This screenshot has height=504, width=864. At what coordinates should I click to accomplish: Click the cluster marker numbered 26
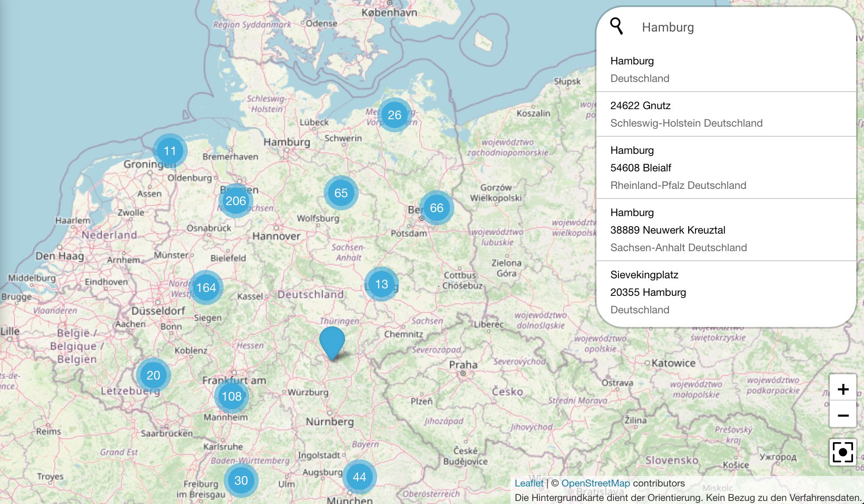[x=394, y=115]
